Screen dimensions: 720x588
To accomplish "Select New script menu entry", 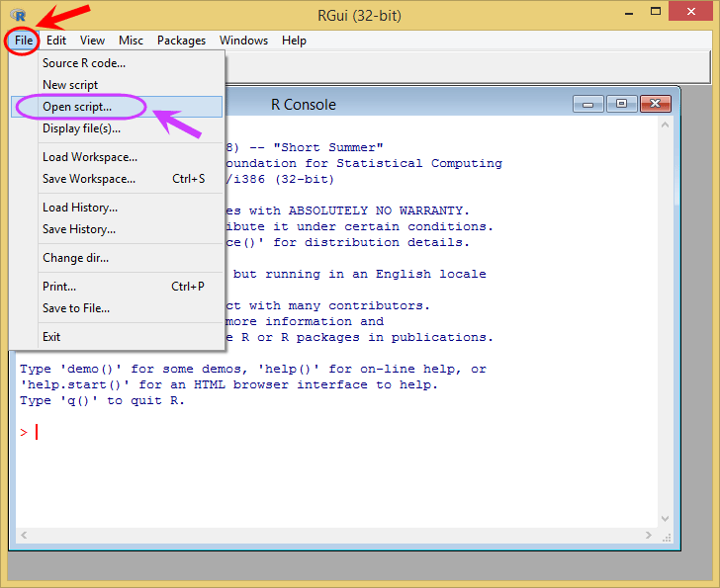I will pyautogui.click(x=117, y=85).
